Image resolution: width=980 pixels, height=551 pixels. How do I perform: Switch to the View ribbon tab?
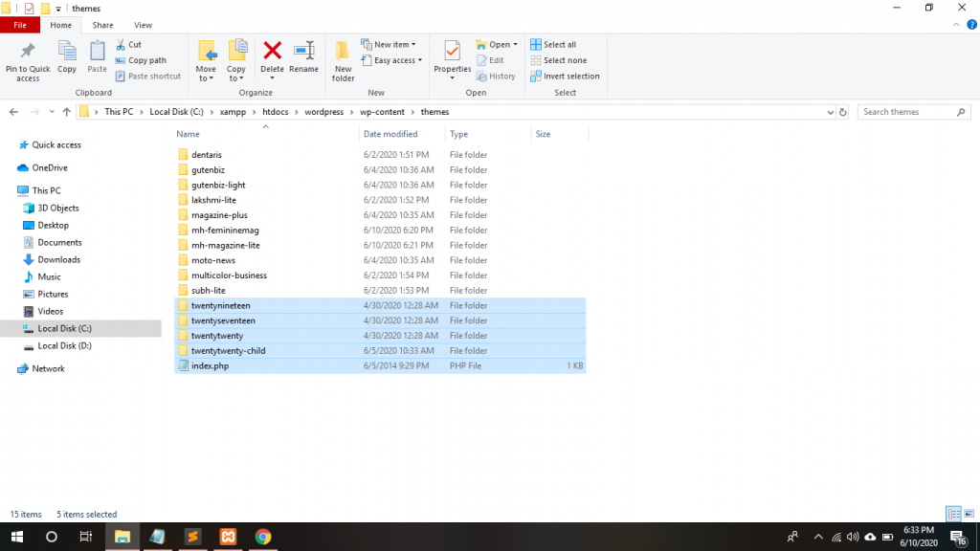pyautogui.click(x=143, y=25)
